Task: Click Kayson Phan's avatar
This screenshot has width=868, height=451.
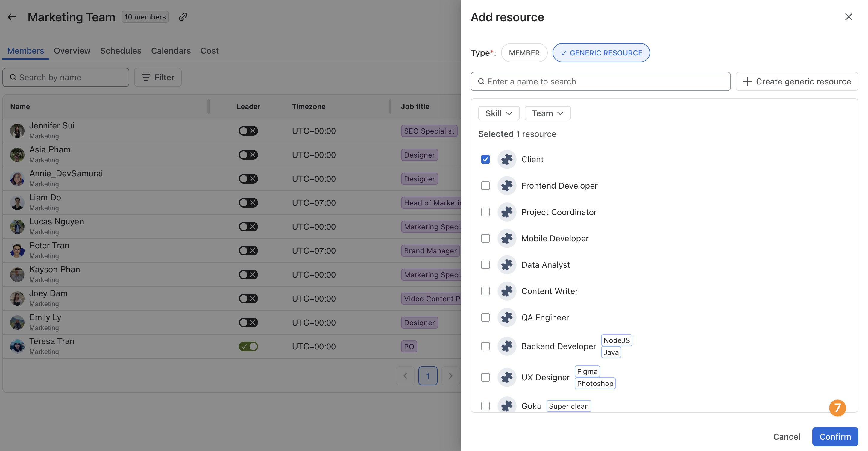Action: (x=17, y=274)
